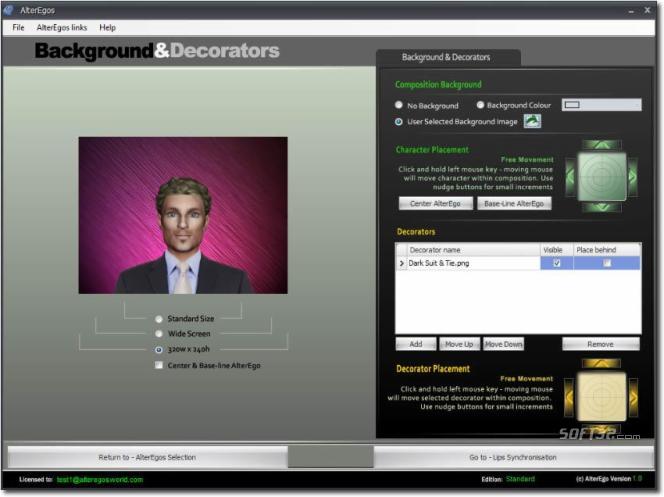Nudge character down with green arrow
This screenshot has height=497, width=664.
click(601, 207)
